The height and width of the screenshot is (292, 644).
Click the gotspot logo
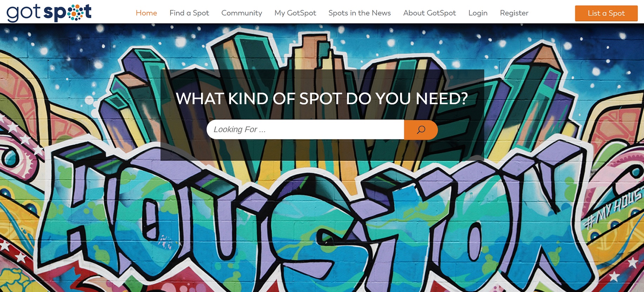coord(49,13)
